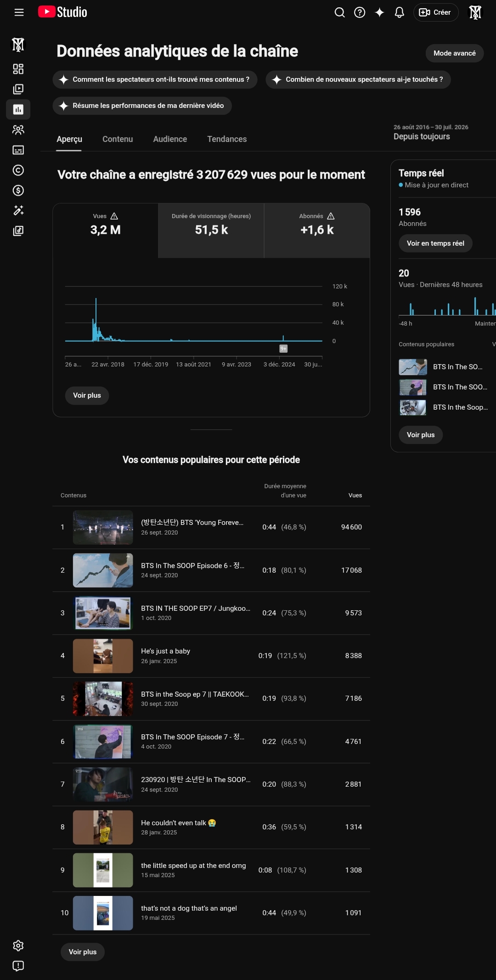
Task: Click the warning triangle next to Vues
Action: point(114,216)
